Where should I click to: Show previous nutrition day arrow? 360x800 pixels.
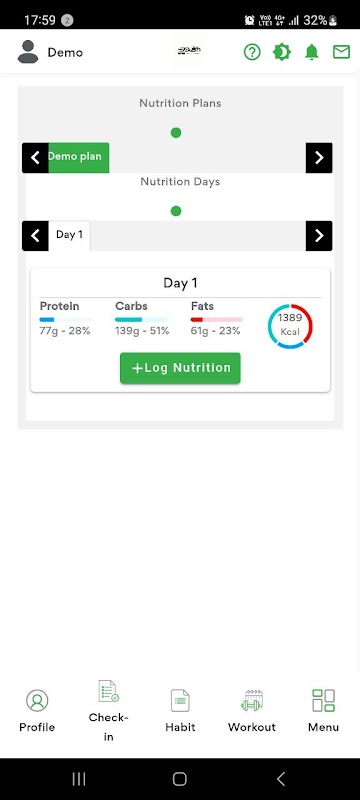35,236
